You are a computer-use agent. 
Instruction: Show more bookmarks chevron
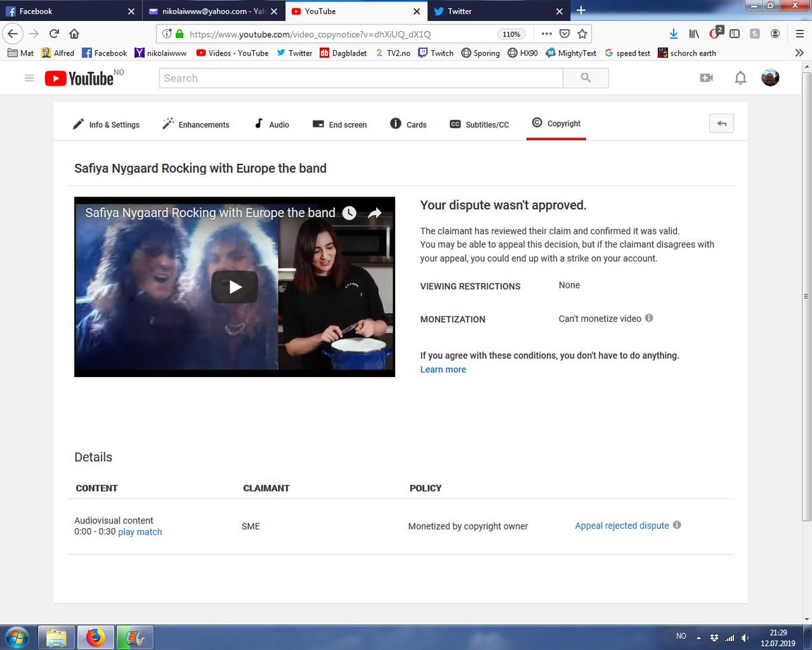pyautogui.click(x=799, y=53)
